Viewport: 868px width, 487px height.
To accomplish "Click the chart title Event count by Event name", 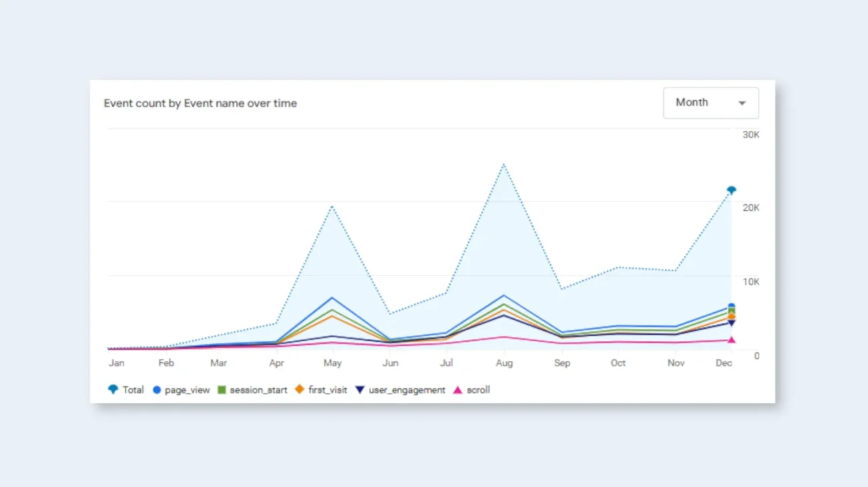I will tap(200, 103).
